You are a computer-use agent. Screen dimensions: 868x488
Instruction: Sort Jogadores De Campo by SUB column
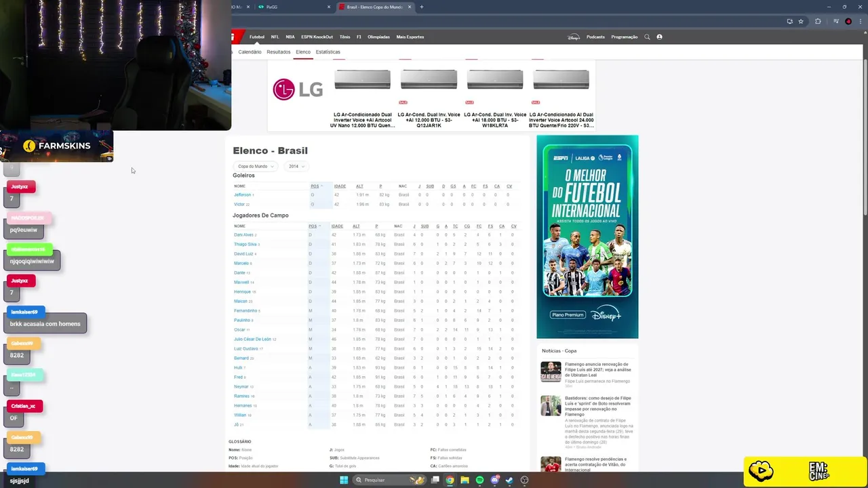coord(425,226)
